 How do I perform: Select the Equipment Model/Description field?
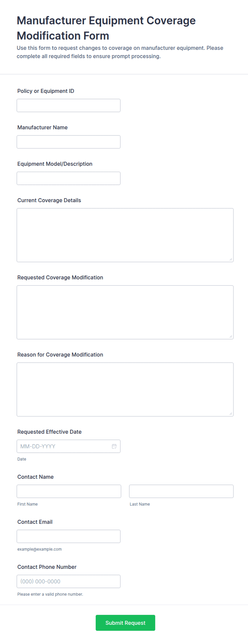tap(69, 178)
